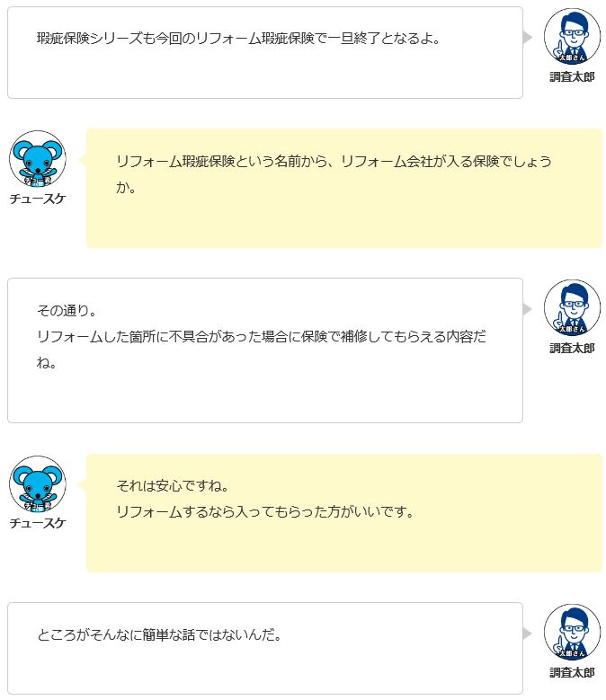Click the text リフォームするなら入ってもらった方がいいです。
Viewport: 606px width, 700px height.
(x=266, y=511)
